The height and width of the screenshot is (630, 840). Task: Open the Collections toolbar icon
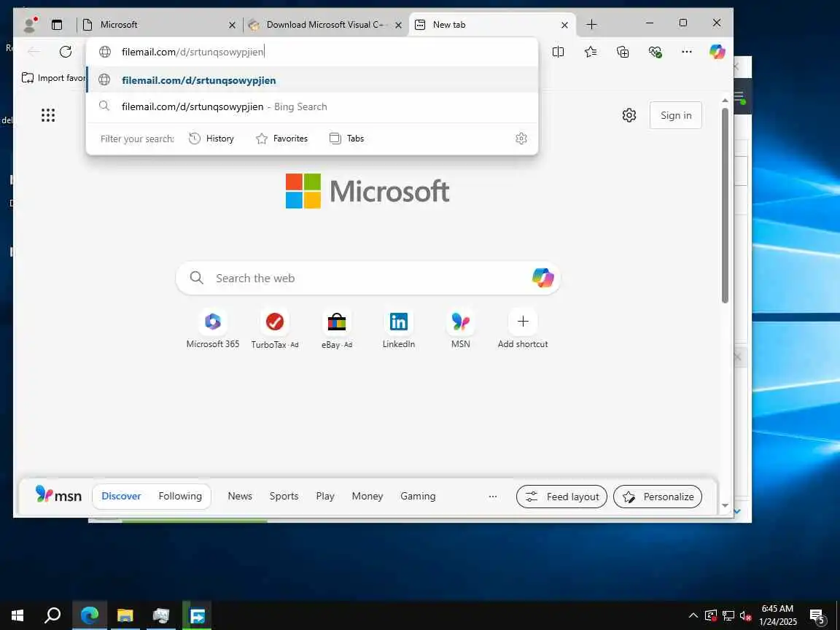(623, 52)
